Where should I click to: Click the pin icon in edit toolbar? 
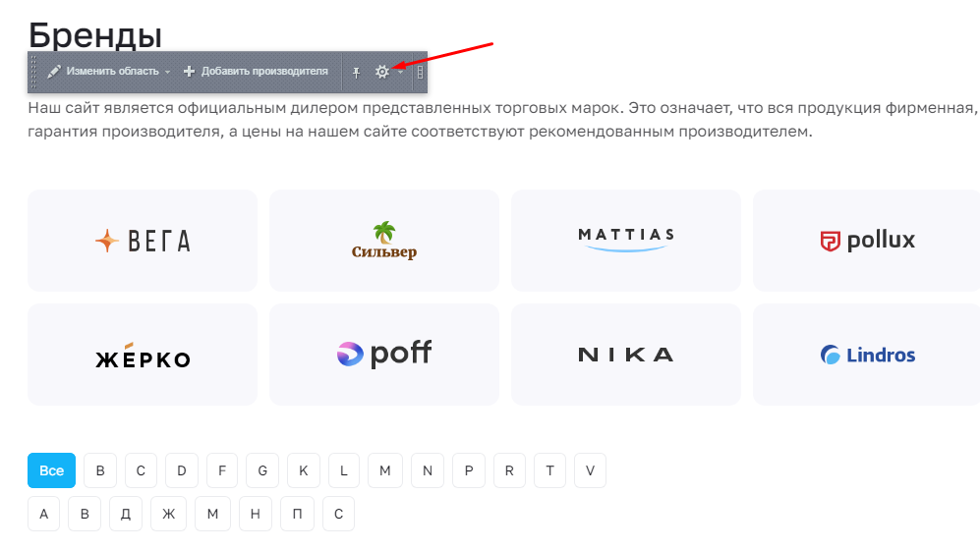pos(356,73)
